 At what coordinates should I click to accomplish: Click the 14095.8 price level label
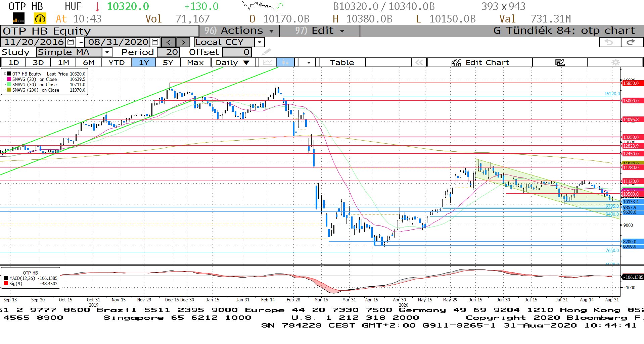[x=633, y=119]
